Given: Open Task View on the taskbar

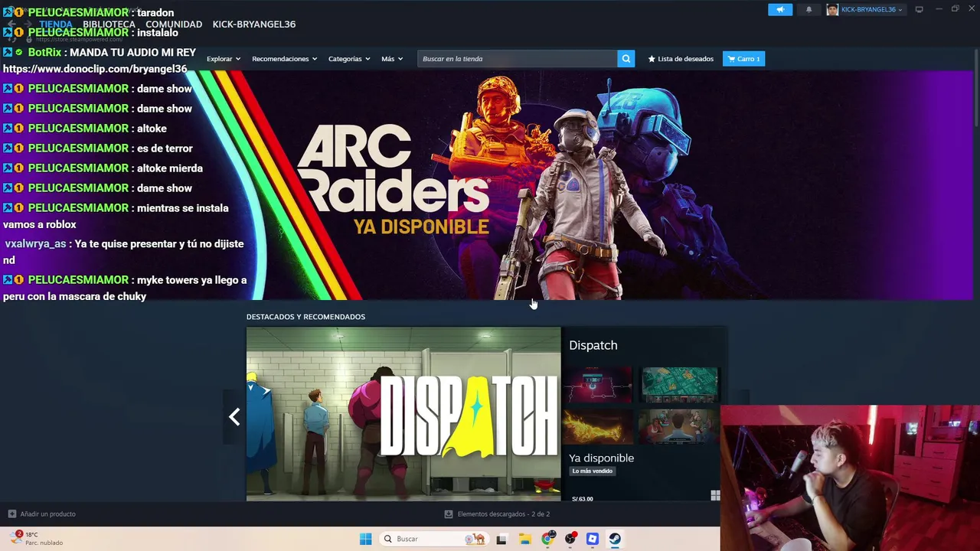Looking at the screenshot, I should [501, 539].
